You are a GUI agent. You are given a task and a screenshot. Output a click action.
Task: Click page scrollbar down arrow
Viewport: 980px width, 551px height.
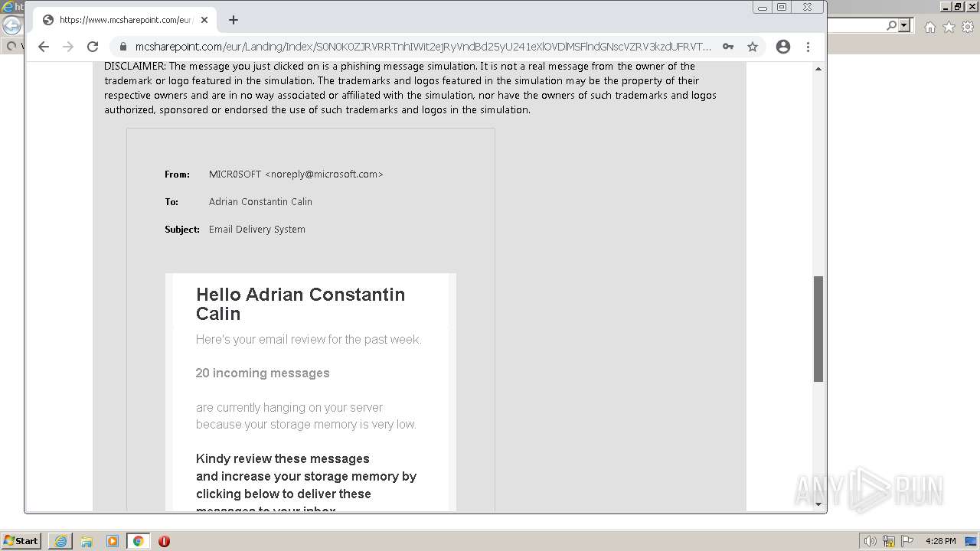(818, 504)
